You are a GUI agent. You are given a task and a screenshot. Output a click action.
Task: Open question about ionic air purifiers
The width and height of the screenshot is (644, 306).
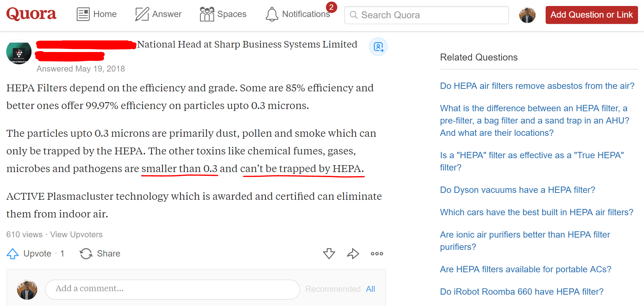(x=525, y=241)
